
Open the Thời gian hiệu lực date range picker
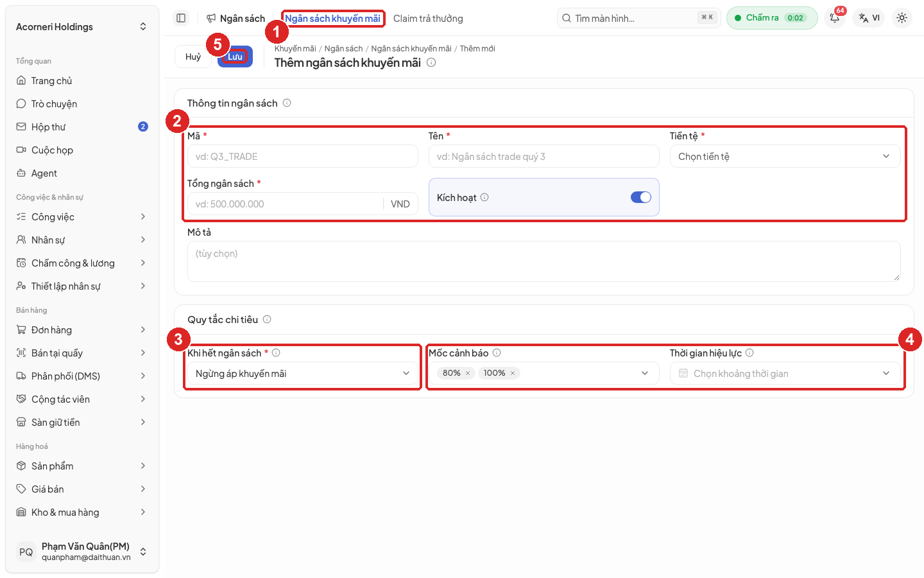(x=785, y=373)
